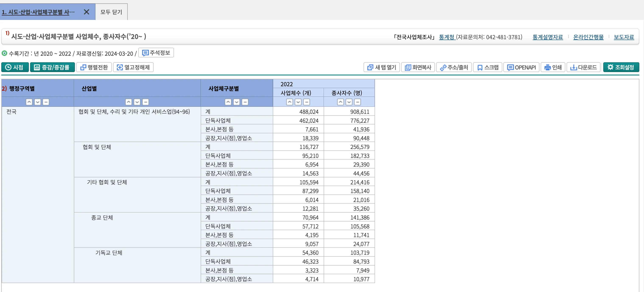This screenshot has width=644, height=292.
Task: Click 모두 닫기 tab
Action: tap(111, 12)
